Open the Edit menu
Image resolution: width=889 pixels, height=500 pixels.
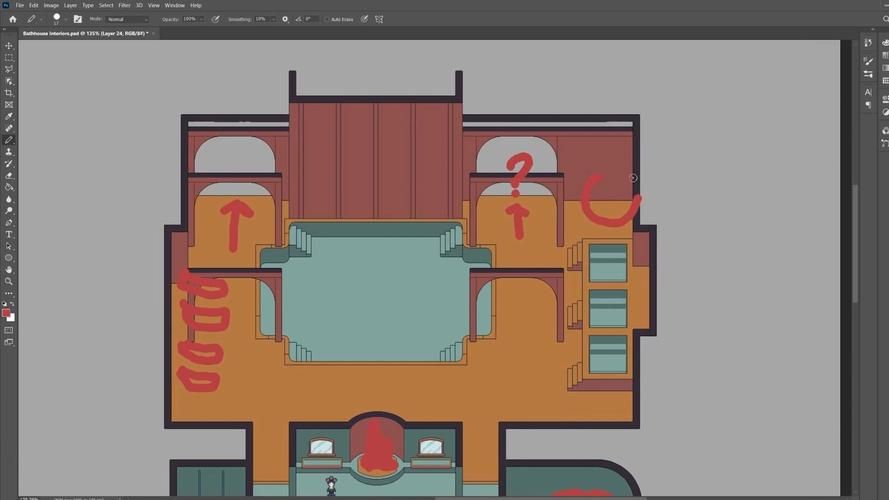coord(33,5)
